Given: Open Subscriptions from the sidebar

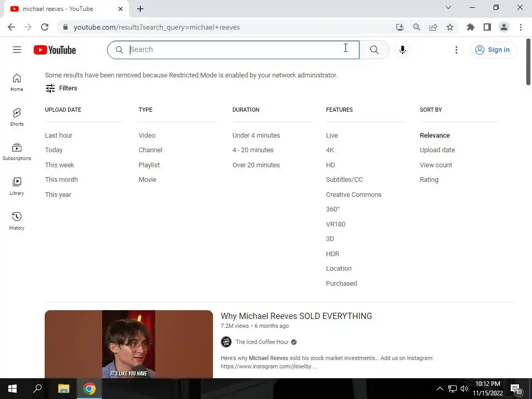Looking at the screenshot, I should (x=17, y=152).
